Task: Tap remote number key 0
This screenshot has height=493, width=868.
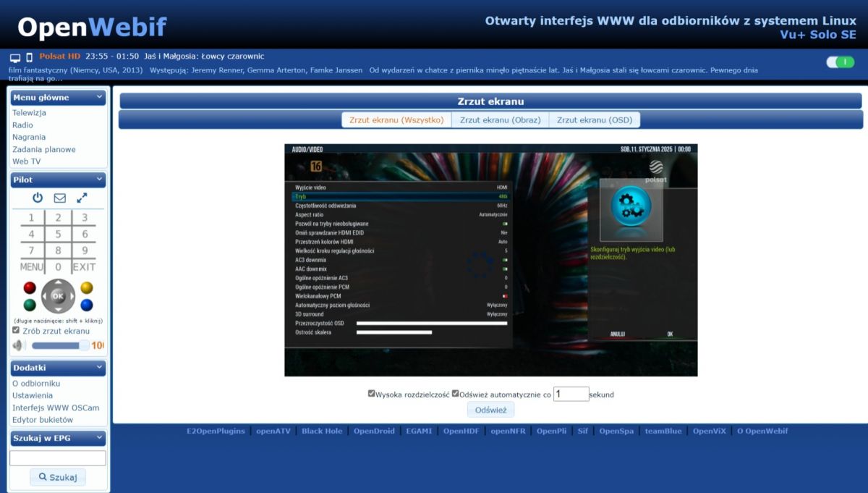Action: coord(59,267)
